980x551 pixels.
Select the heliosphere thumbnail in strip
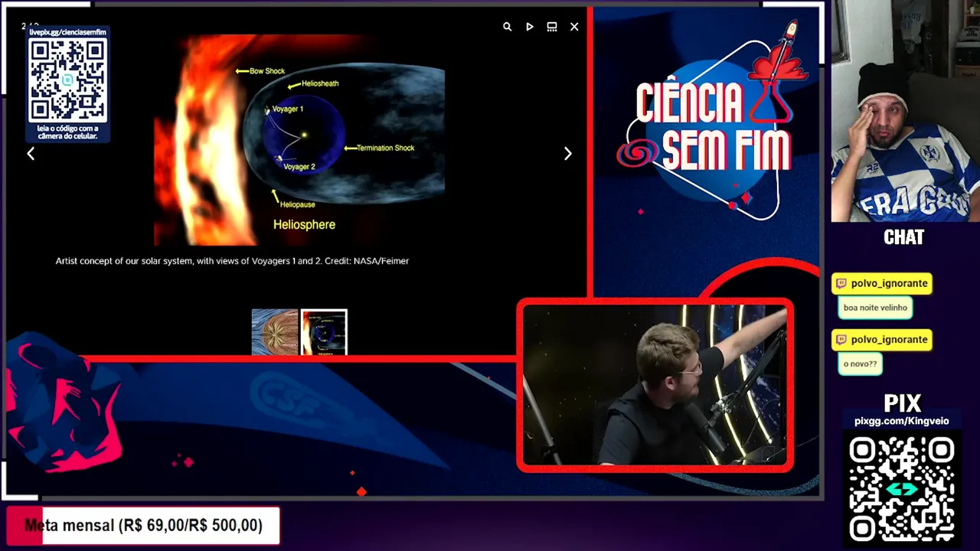coord(324,332)
